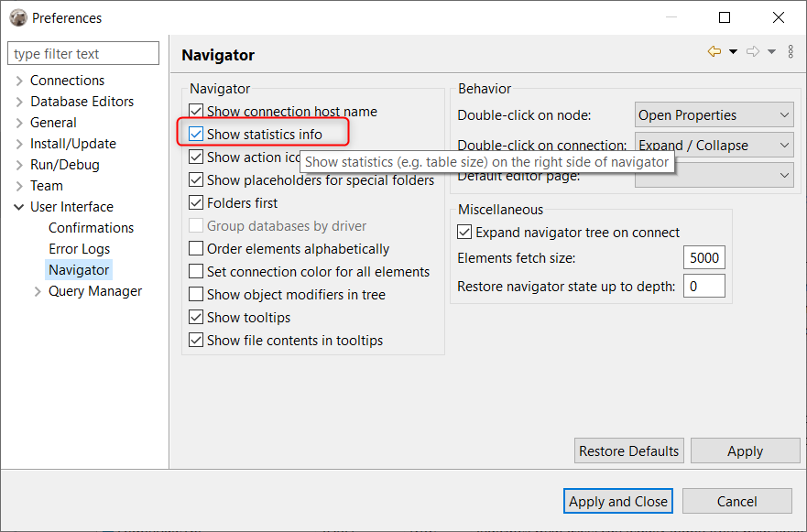Click the Restore Defaults button
The width and height of the screenshot is (807, 532).
[x=628, y=451]
